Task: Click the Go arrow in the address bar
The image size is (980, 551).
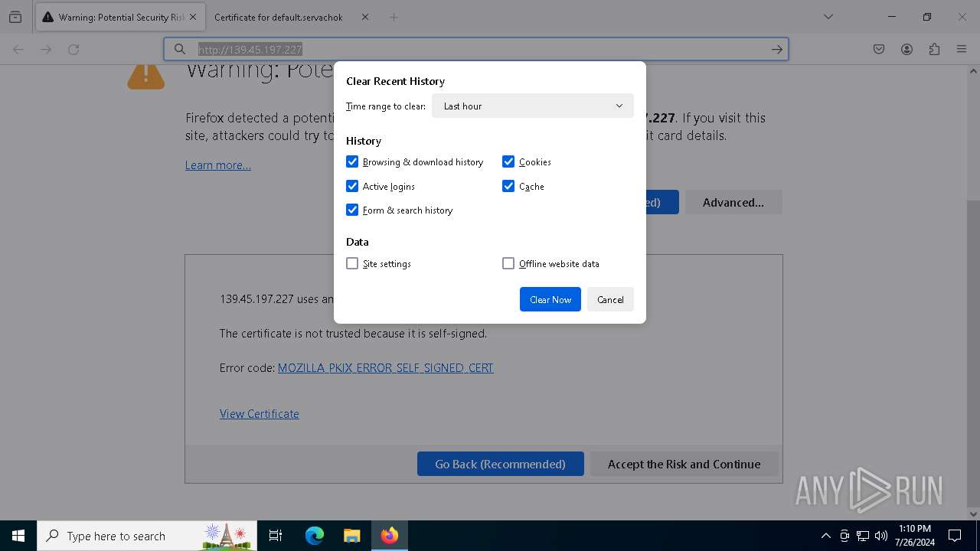Action: point(776,49)
